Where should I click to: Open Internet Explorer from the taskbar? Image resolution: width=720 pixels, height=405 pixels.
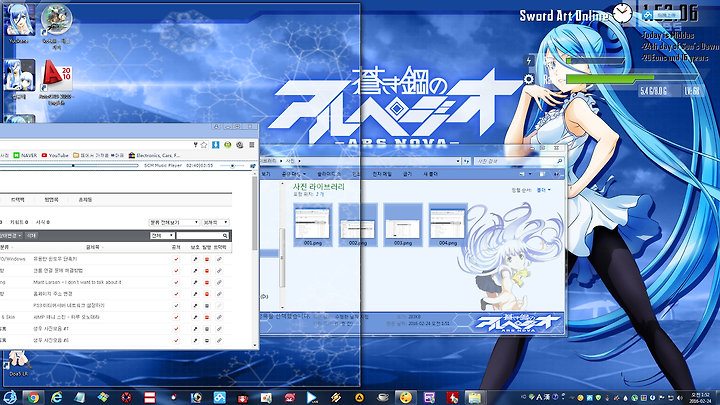[56, 397]
